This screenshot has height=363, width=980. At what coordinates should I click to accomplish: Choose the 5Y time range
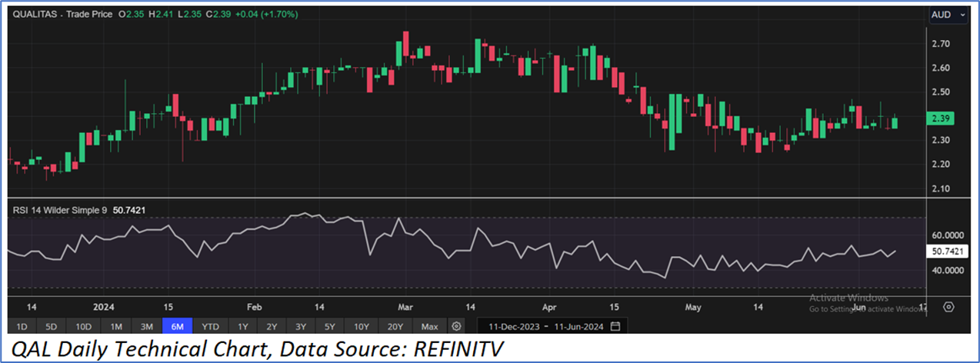tap(331, 326)
